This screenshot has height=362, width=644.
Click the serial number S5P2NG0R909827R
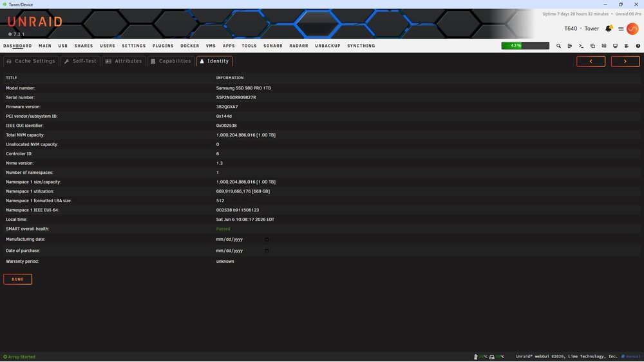[236, 97]
